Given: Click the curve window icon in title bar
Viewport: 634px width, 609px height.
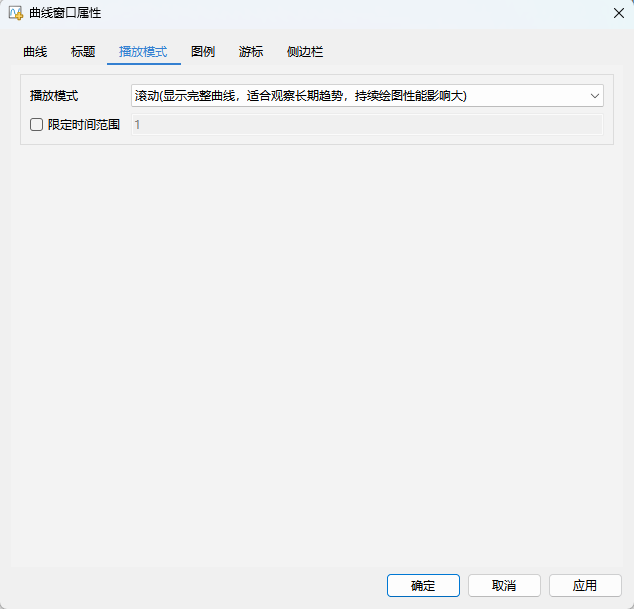Looking at the screenshot, I should point(15,13).
